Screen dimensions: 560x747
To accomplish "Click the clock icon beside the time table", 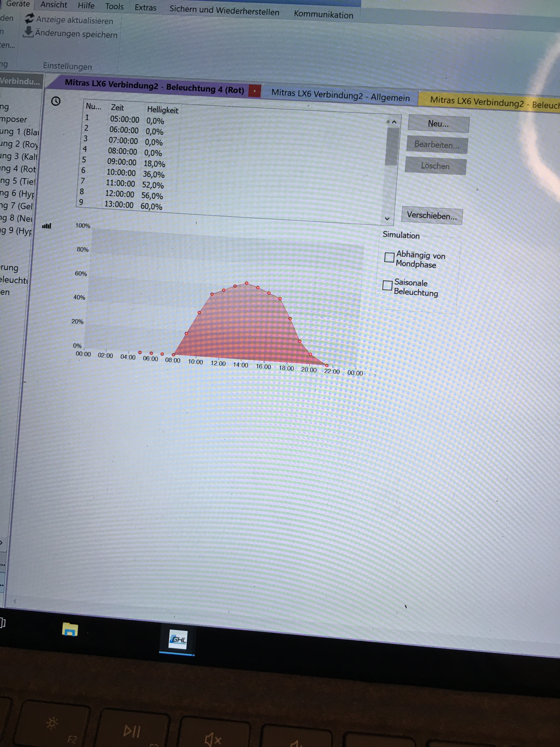I will click(x=56, y=101).
